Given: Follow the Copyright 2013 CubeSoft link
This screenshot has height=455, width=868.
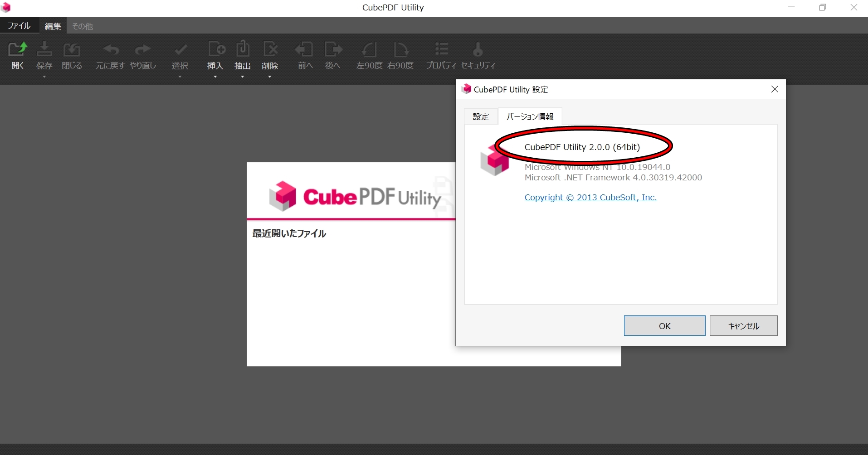Looking at the screenshot, I should [590, 197].
